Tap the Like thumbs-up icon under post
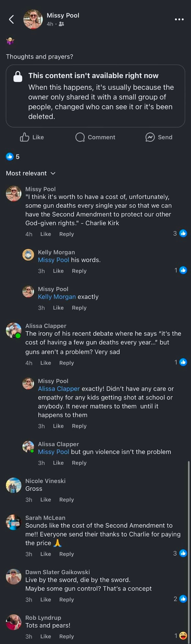The height and width of the screenshot is (644, 191). click(24, 137)
